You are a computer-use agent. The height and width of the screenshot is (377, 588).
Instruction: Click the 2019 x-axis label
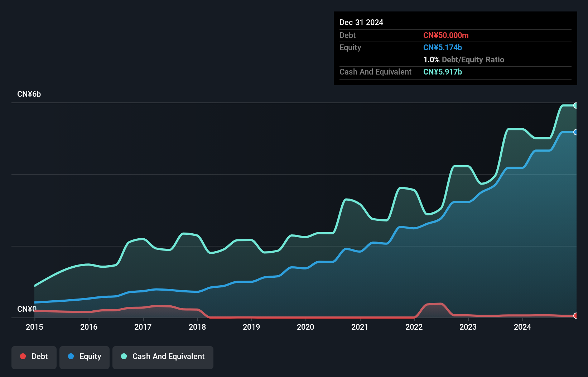(x=251, y=327)
